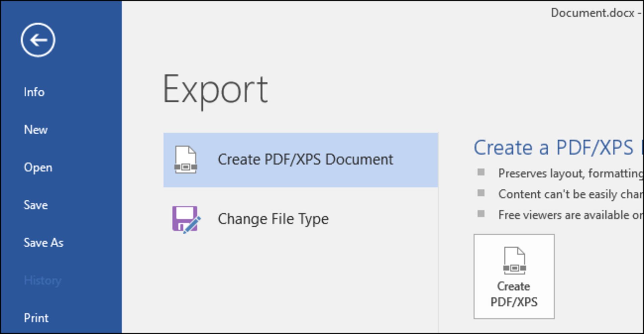
Task: Choose Save from the sidebar
Action: [x=36, y=205]
